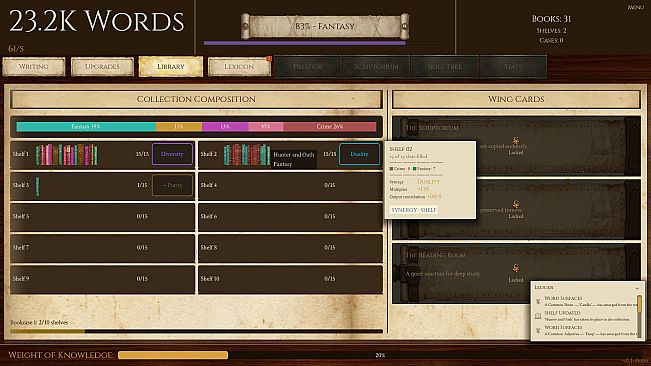
Task: Open the Menu in top corner
Action: point(636,7)
